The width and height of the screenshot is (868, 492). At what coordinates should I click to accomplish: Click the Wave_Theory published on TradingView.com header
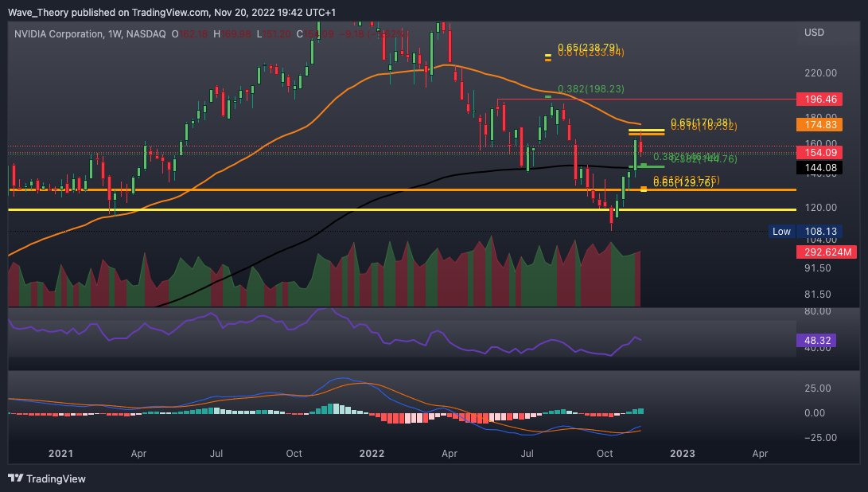172,12
